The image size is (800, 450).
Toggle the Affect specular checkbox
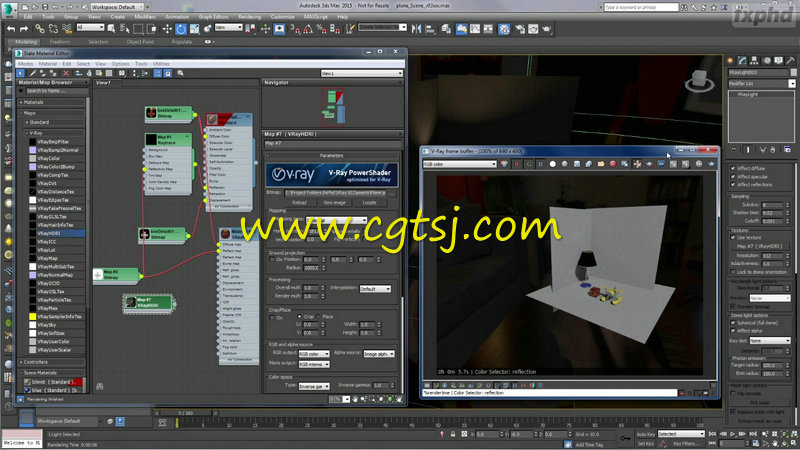click(x=733, y=176)
